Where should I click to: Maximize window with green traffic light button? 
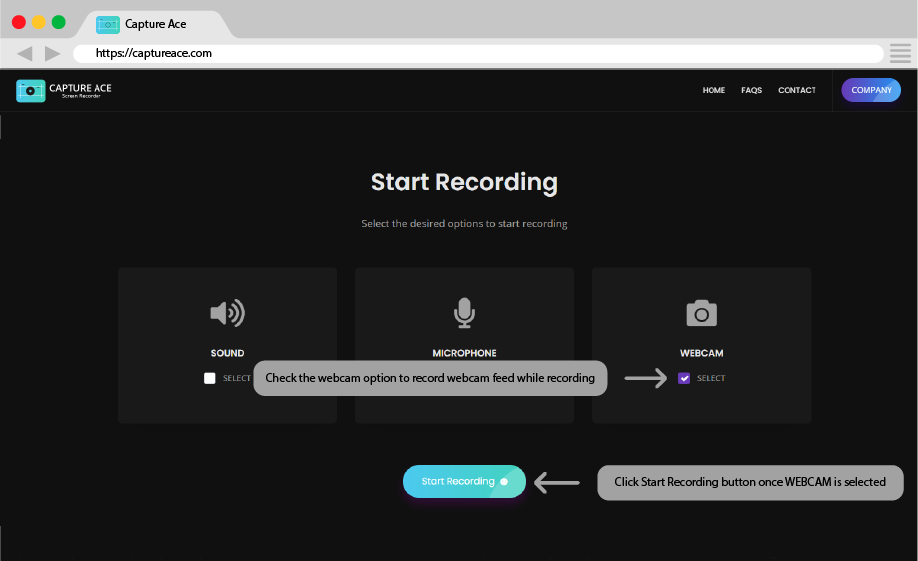[x=59, y=22]
